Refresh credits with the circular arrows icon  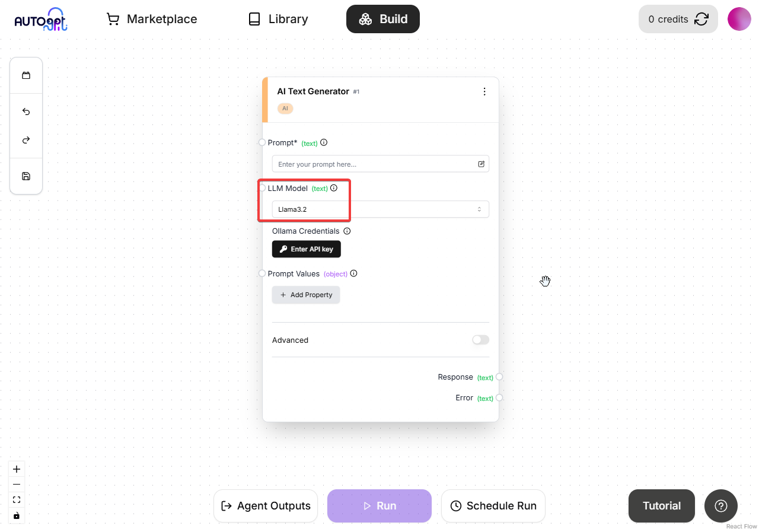pos(701,19)
